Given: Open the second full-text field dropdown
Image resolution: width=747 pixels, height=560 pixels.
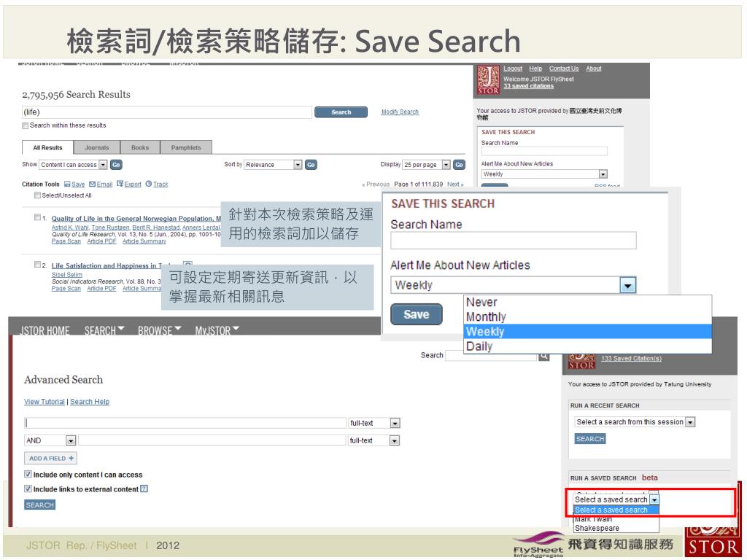Looking at the screenshot, I should tap(394, 440).
